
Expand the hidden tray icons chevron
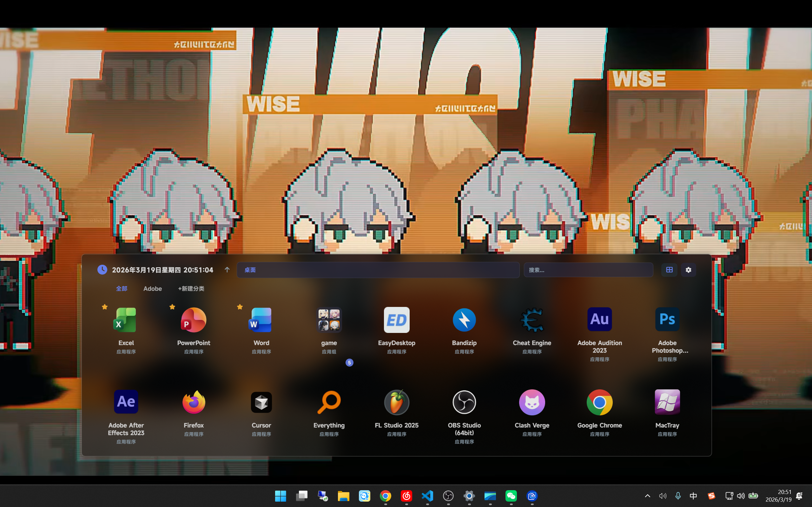point(648,496)
